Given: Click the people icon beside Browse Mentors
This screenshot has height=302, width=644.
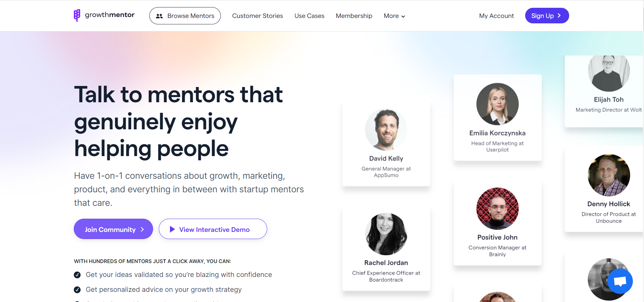Looking at the screenshot, I should (159, 16).
